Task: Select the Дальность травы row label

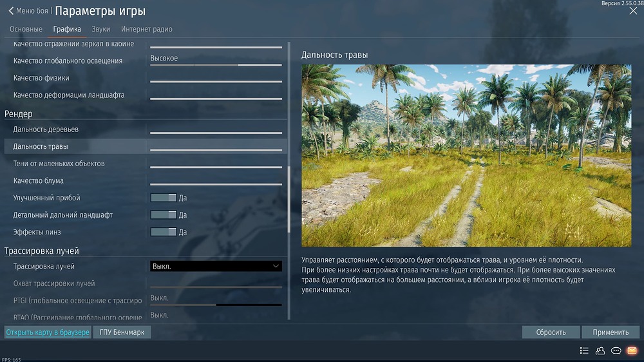Action: pyautogui.click(x=41, y=146)
